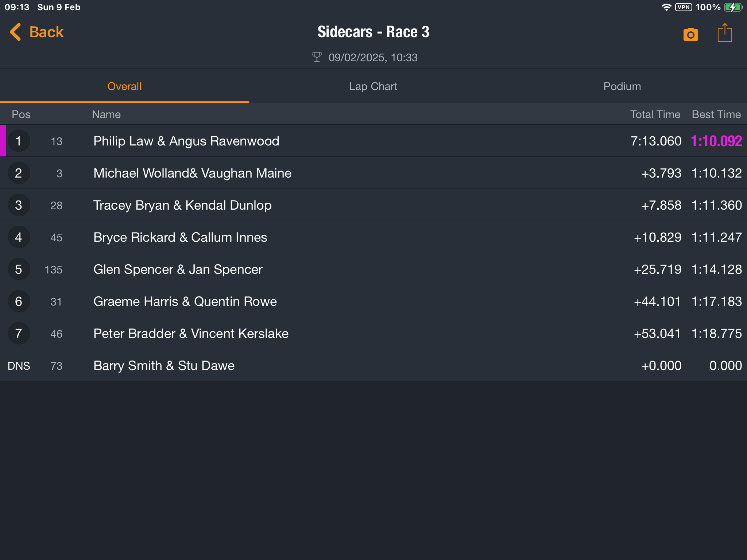Tap the battery charging icon
This screenshot has height=560, width=747.
coord(733,7)
